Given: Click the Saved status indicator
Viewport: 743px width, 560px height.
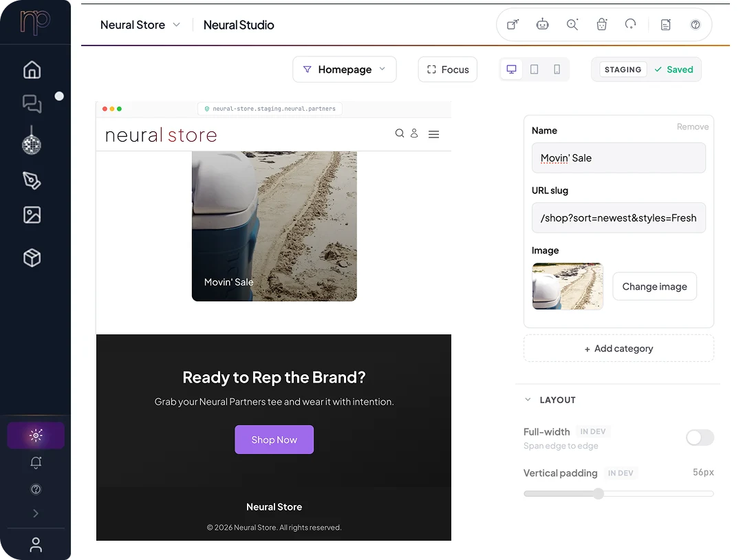Looking at the screenshot, I should (x=674, y=69).
